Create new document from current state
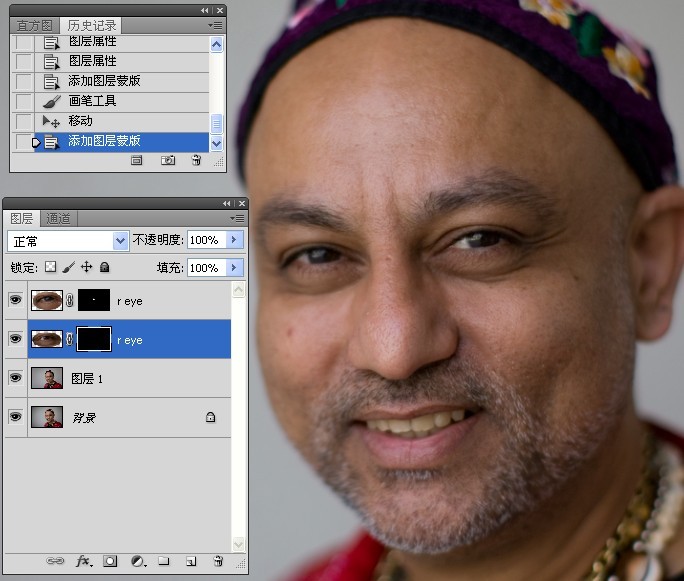 (137, 161)
